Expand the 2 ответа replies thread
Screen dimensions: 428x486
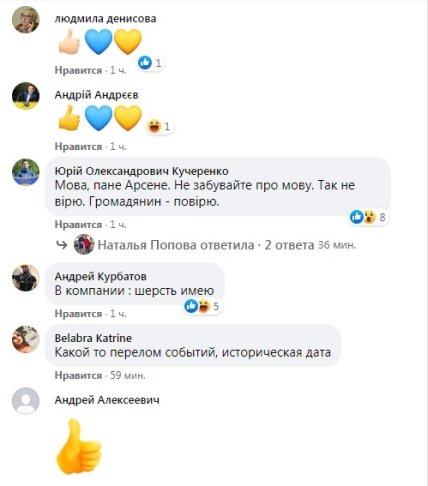[x=289, y=245]
